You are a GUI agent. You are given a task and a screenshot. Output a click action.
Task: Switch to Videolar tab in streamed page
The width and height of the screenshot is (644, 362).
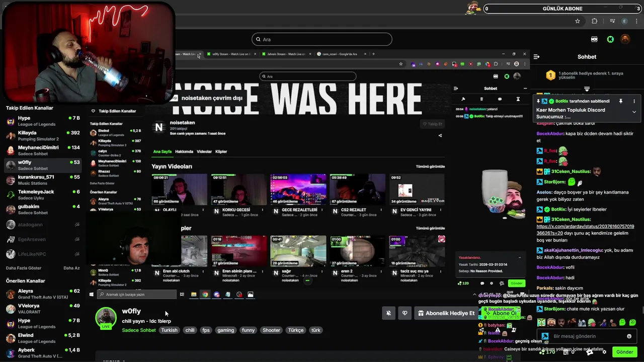pos(204,151)
